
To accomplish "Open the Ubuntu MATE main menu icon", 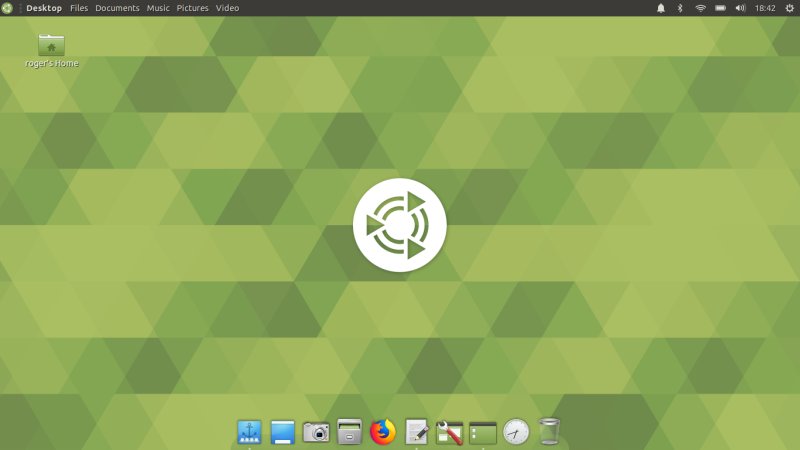I will coord(7,8).
